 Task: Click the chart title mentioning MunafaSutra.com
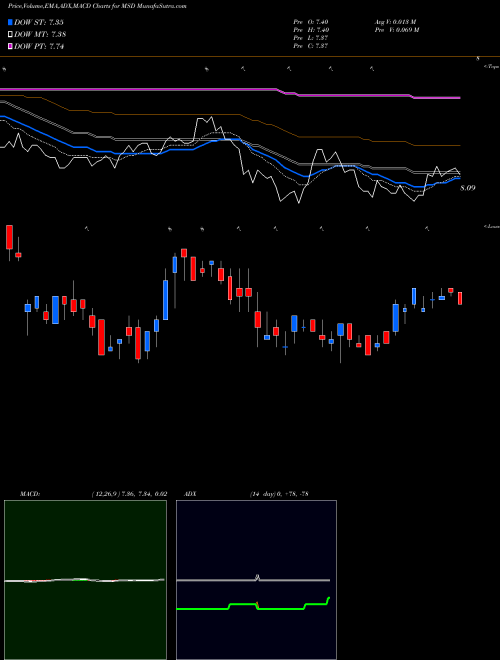[97, 6]
